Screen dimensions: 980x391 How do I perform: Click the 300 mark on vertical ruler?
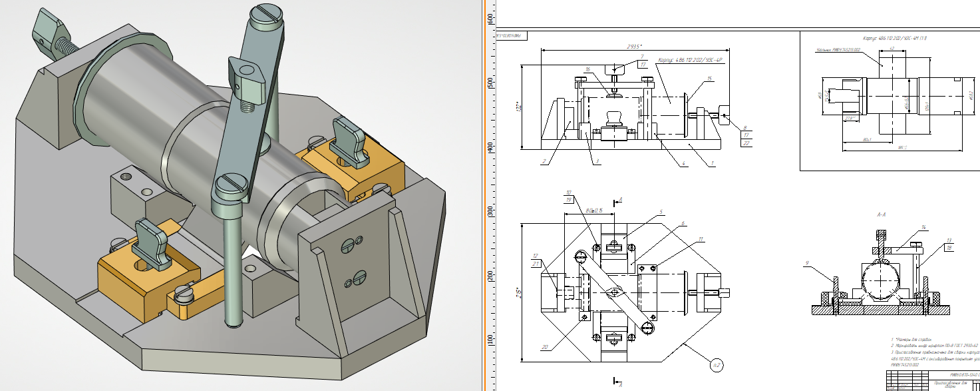(x=491, y=210)
